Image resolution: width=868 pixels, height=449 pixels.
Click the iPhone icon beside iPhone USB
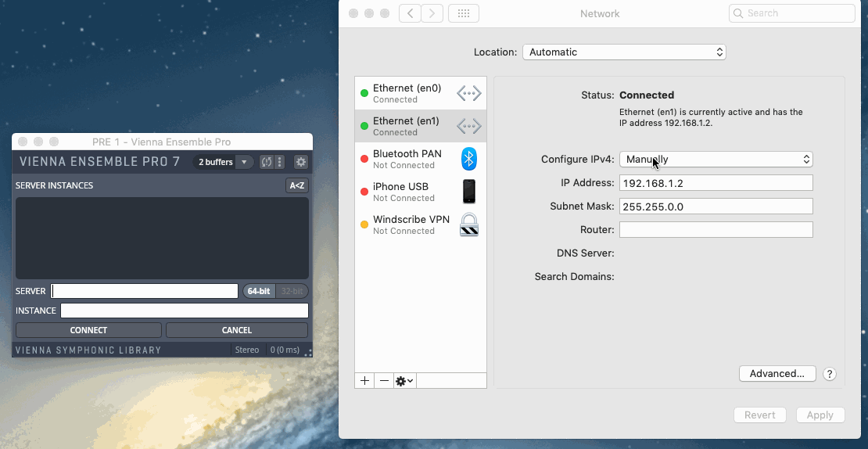[469, 192]
